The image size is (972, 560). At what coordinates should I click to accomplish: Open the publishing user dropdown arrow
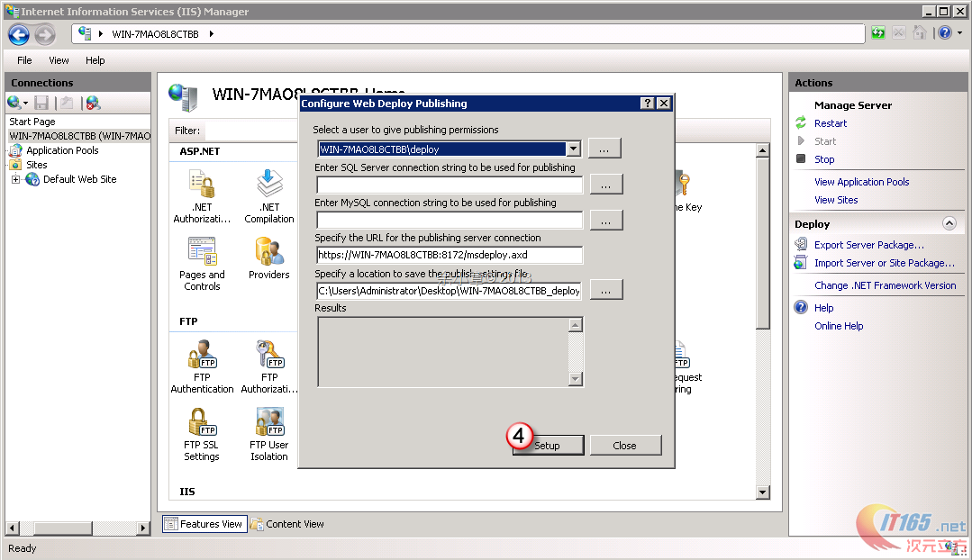coord(574,149)
